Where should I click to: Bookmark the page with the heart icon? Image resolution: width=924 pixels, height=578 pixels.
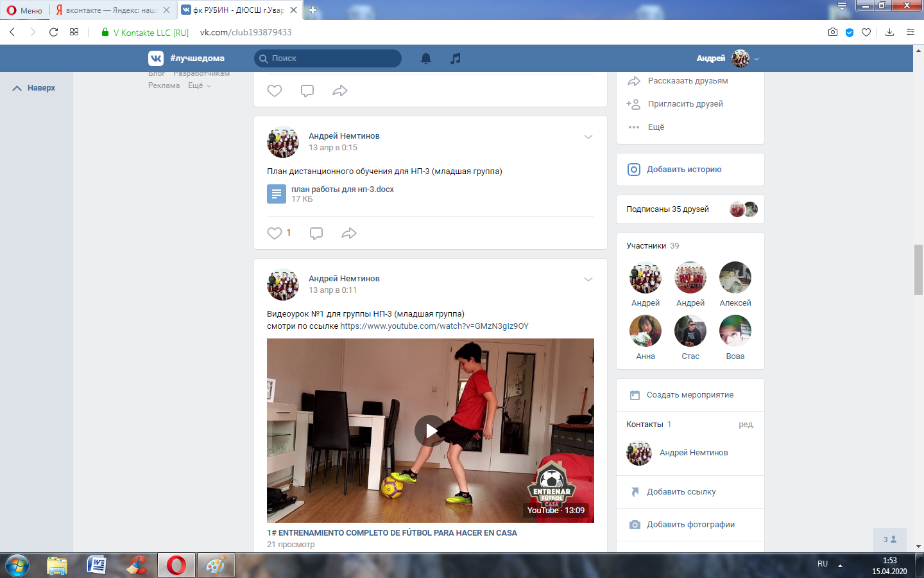coord(866,32)
